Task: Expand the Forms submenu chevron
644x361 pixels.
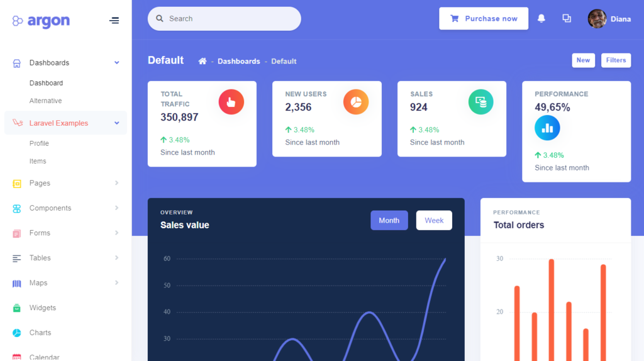Action: [x=116, y=233]
